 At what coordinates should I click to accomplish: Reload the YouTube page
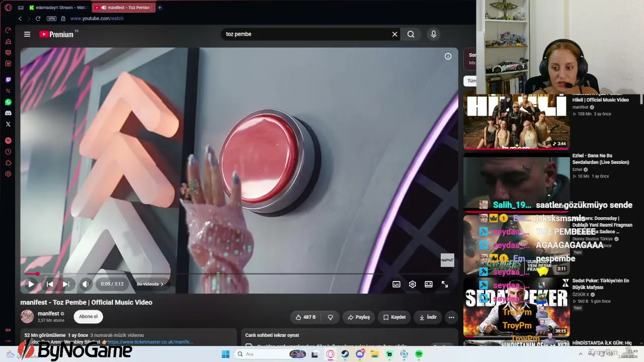pyautogui.click(x=38, y=19)
